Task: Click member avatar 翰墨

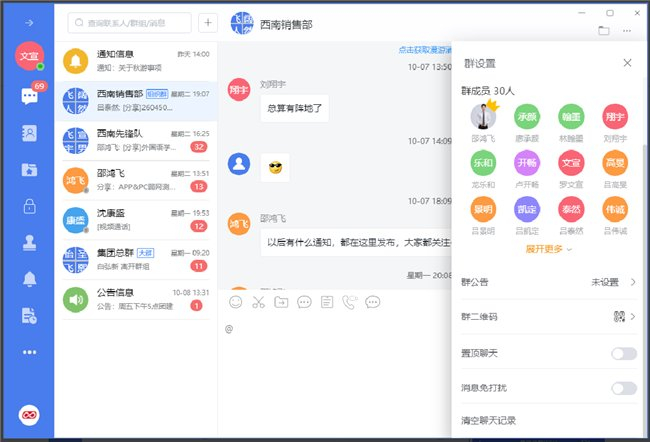Action: point(571,117)
